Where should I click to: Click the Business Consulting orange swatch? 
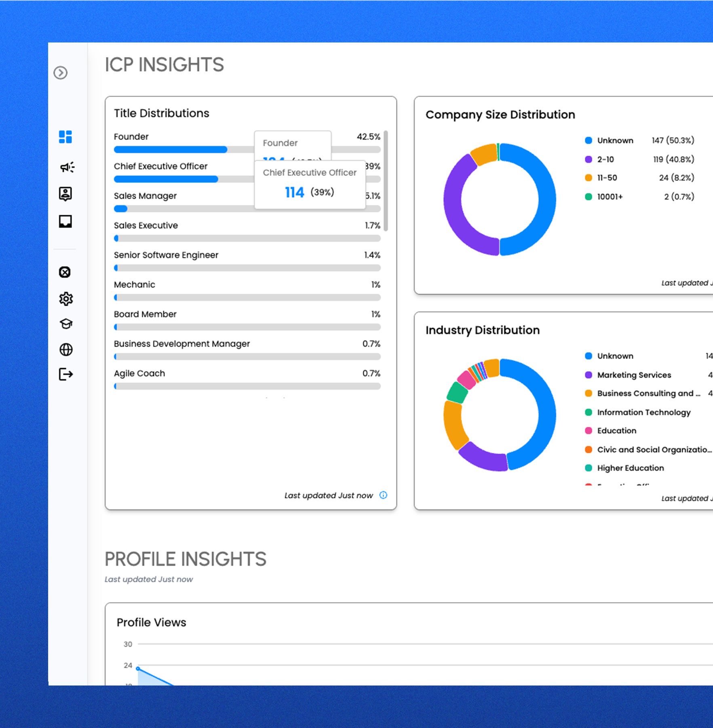(x=589, y=393)
